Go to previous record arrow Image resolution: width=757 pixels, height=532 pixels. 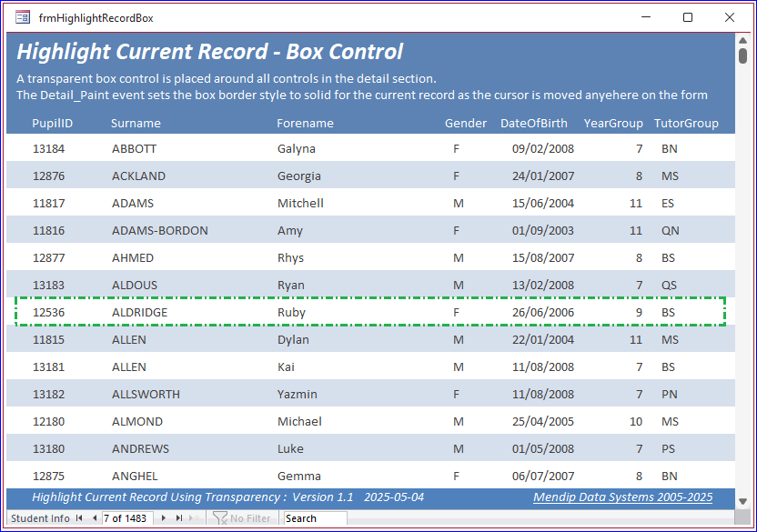[x=94, y=518]
